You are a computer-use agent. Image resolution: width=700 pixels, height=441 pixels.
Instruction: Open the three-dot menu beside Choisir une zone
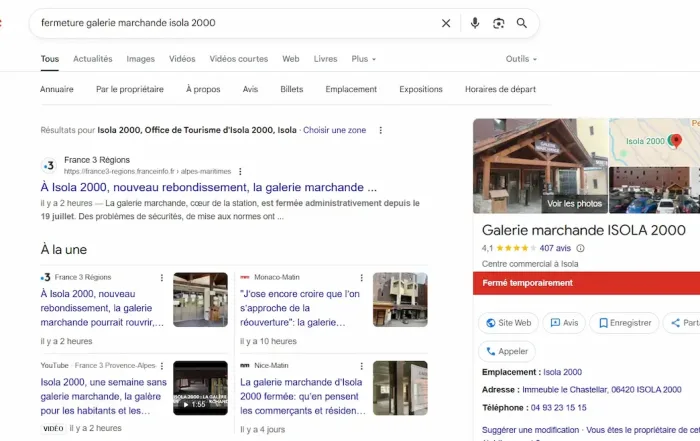point(380,130)
